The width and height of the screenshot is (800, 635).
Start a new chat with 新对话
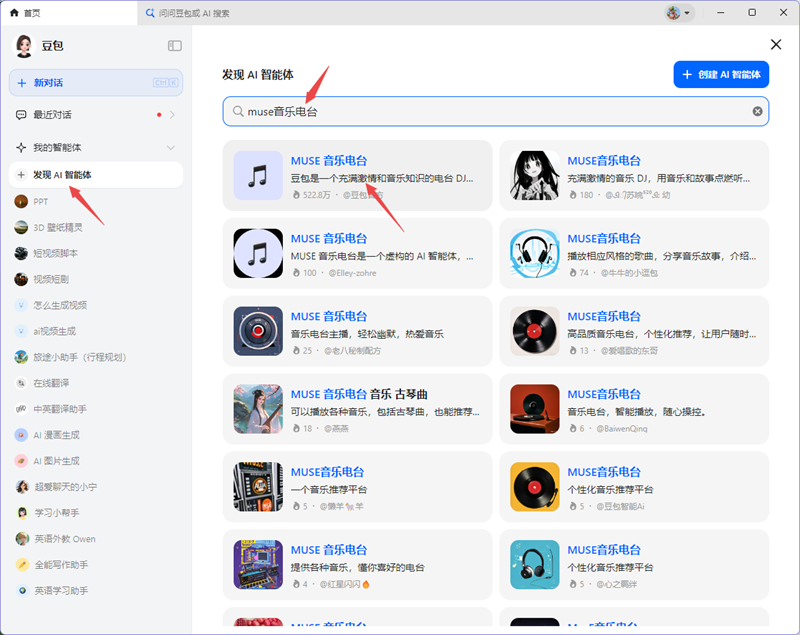tap(96, 83)
